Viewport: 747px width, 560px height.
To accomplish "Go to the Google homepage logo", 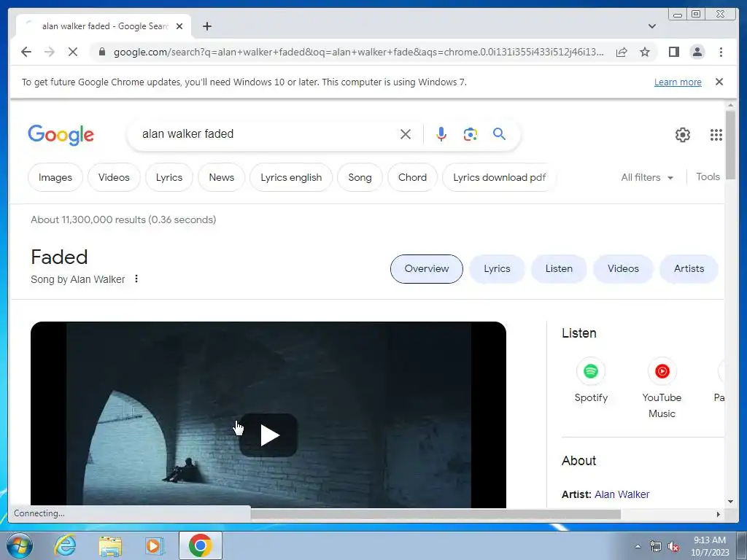I will coord(61,135).
